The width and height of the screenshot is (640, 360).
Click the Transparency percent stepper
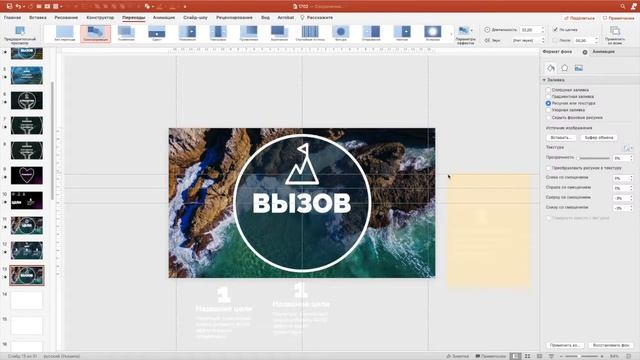pos(631,158)
